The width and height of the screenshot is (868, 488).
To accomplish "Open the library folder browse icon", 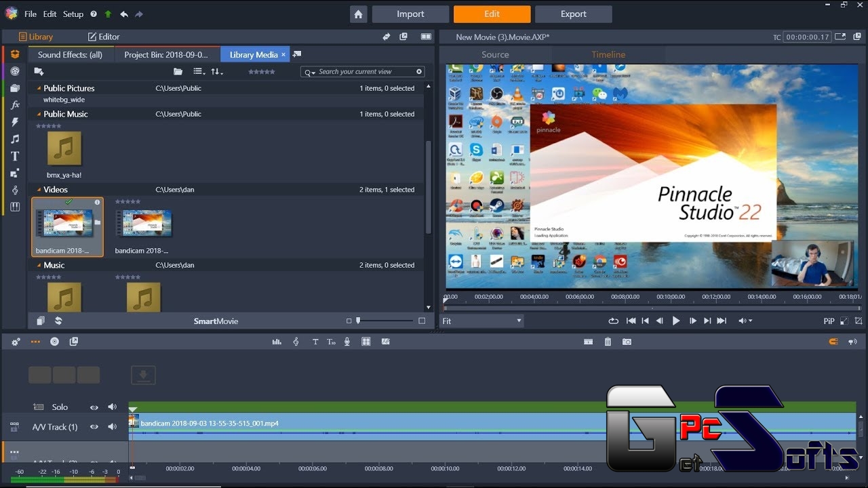I will click(x=178, y=72).
